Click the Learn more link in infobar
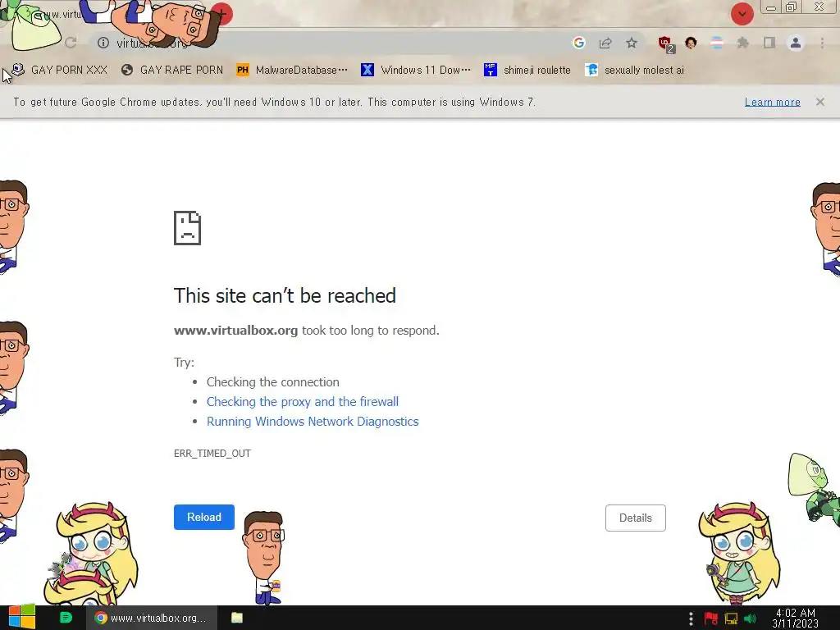The height and width of the screenshot is (630, 840). point(772,102)
